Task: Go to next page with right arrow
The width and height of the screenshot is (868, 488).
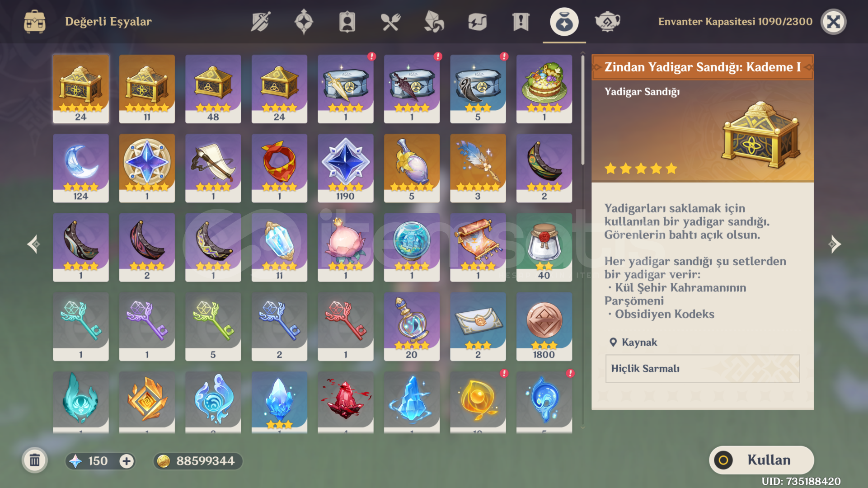Action: tap(834, 244)
